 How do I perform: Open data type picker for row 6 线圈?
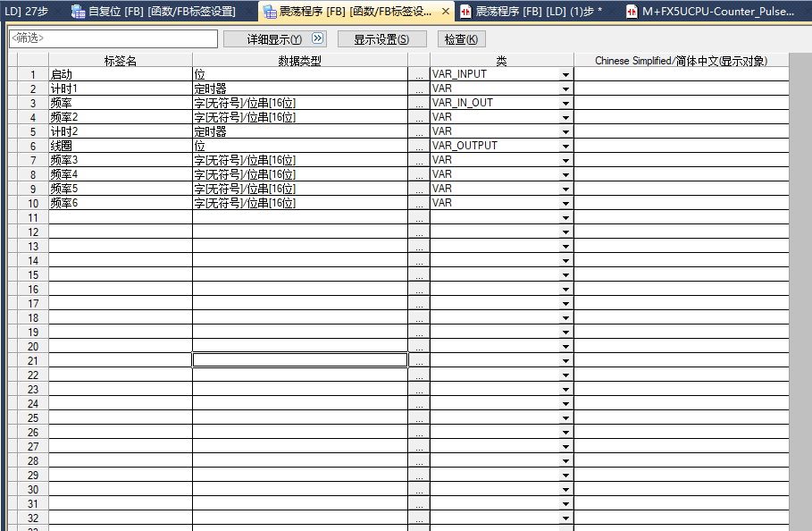[x=418, y=146]
